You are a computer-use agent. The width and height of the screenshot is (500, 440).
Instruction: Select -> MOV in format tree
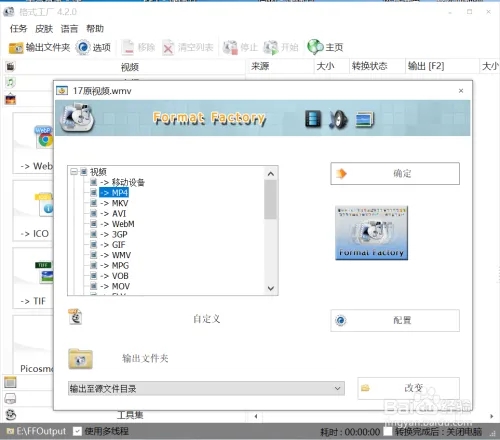pyautogui.click(x=115, y=286)
